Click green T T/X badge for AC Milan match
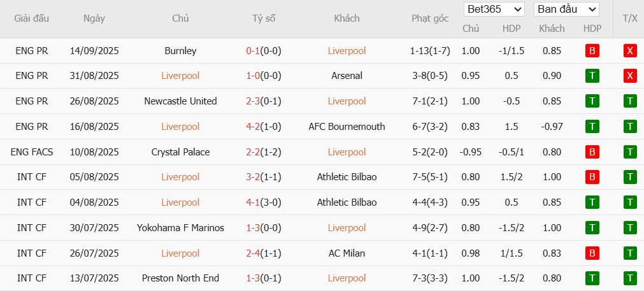The image size is (644, 291). pos(630,253)
